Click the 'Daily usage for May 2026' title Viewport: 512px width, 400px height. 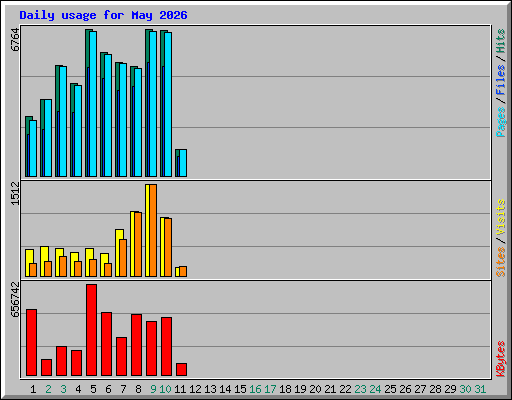tap(103, 15)
